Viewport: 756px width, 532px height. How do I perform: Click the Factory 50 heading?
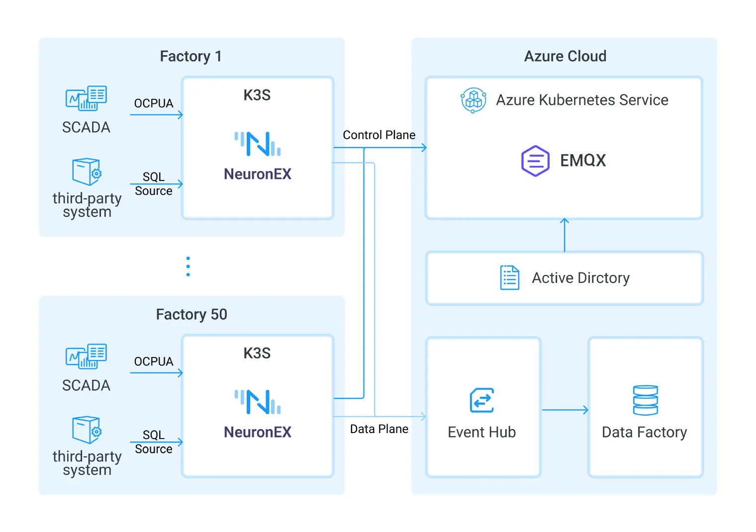pos(191,314)
